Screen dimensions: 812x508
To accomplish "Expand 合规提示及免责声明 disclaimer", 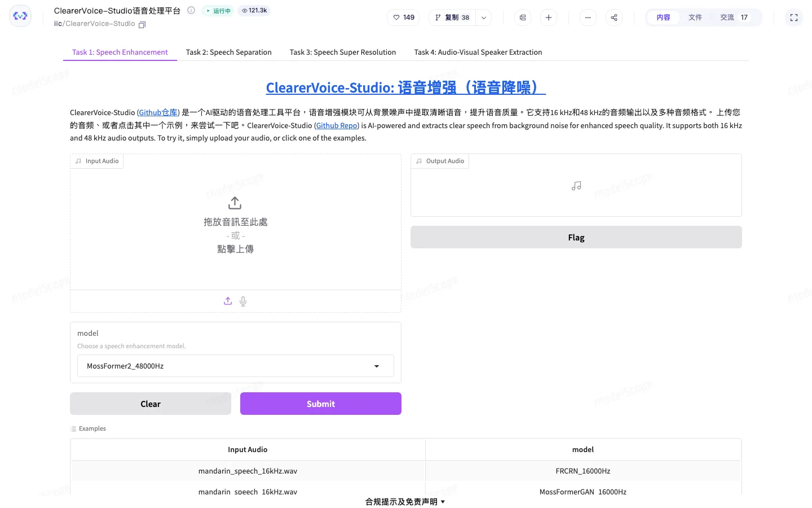I will tap(405, 501).
